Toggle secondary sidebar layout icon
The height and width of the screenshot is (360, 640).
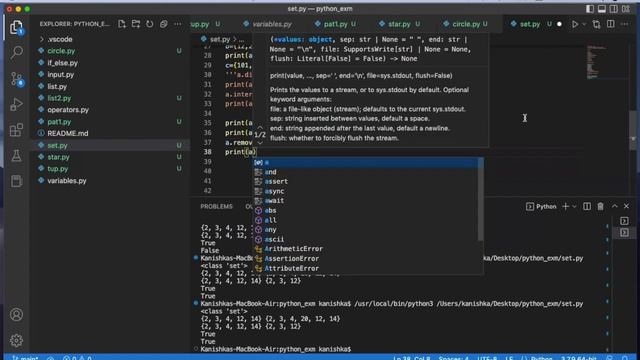point(613,9)
